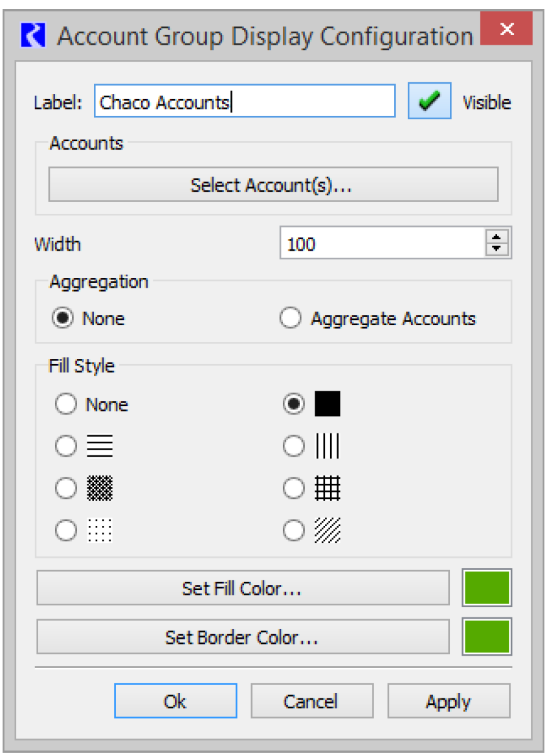The height and width of the screenshot is (756, 547).
Task: Set Aggregation to None
Action: point(62,319)
